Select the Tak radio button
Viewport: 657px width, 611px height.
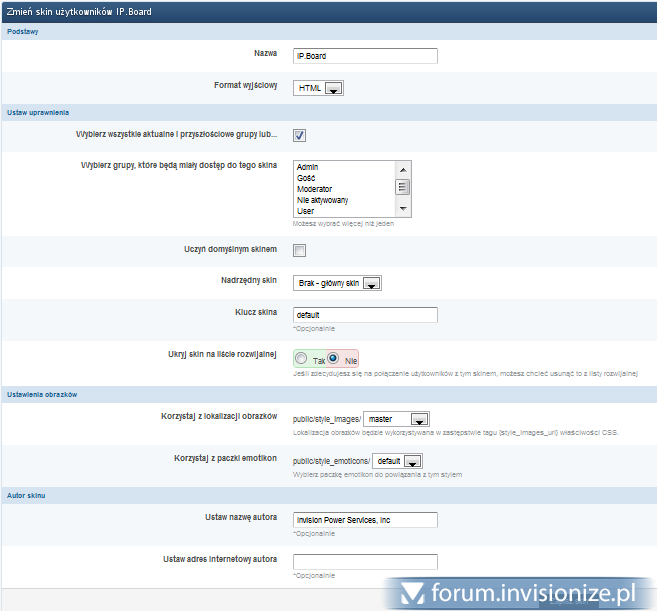click(x=302, y=358)
